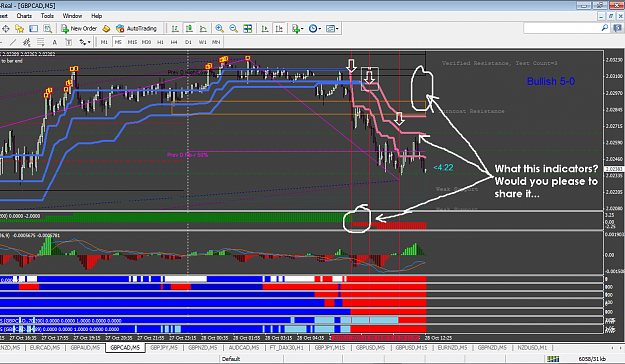The height and width of the screenshot is (364, 625).
Task: Select the Fibonacci Retracement tool
Action: [40, 42]
